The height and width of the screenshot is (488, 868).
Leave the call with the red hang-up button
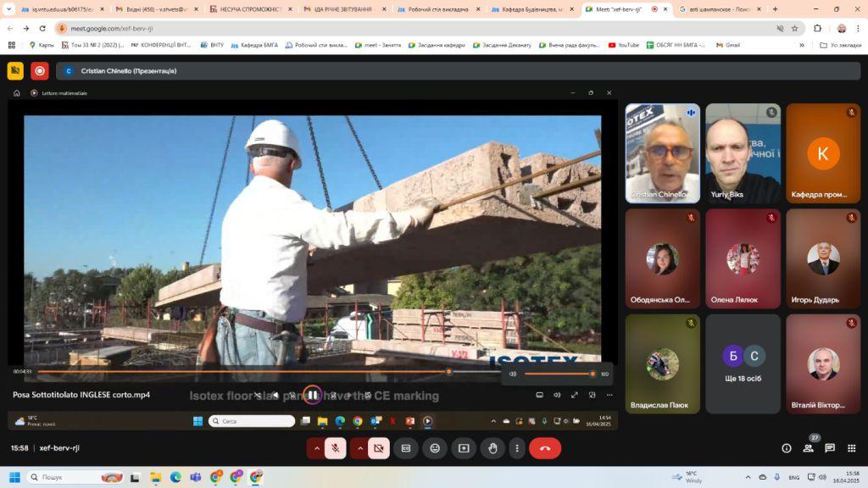545,448
